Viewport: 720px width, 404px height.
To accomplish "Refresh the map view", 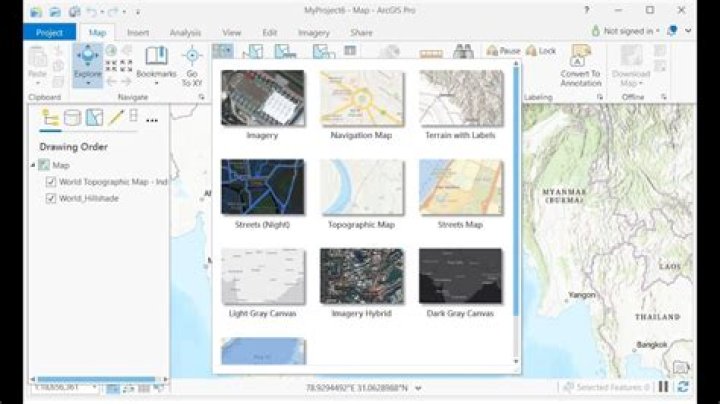I will point(684,387).
